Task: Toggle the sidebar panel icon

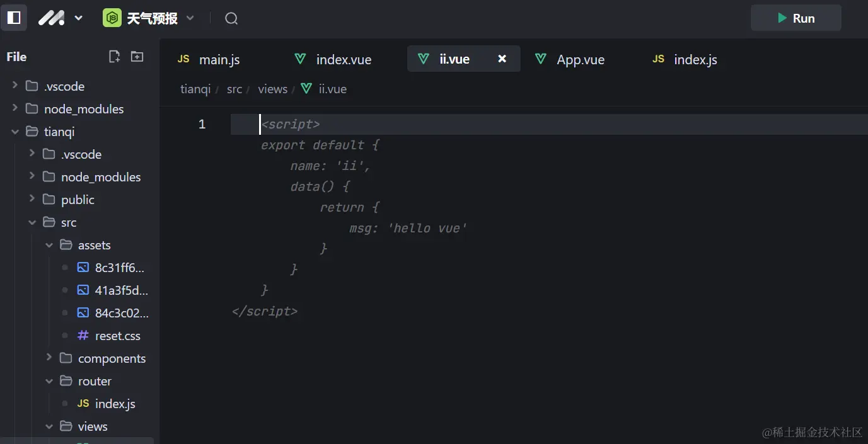Action: (14, 18)
